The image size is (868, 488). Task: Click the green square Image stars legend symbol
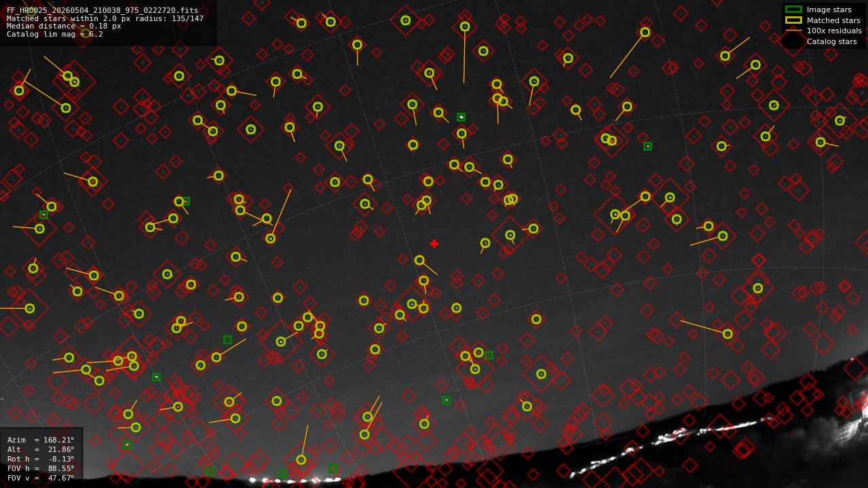(x=793, y=10)
